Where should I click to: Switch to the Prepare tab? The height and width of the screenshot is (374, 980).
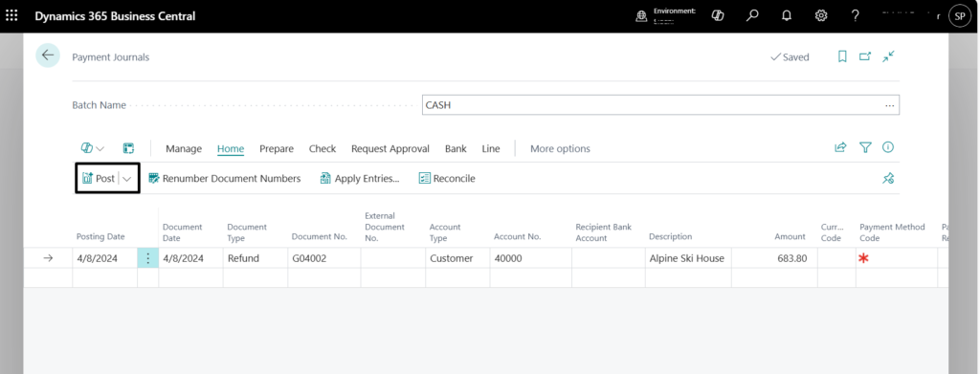pos(277,148)
